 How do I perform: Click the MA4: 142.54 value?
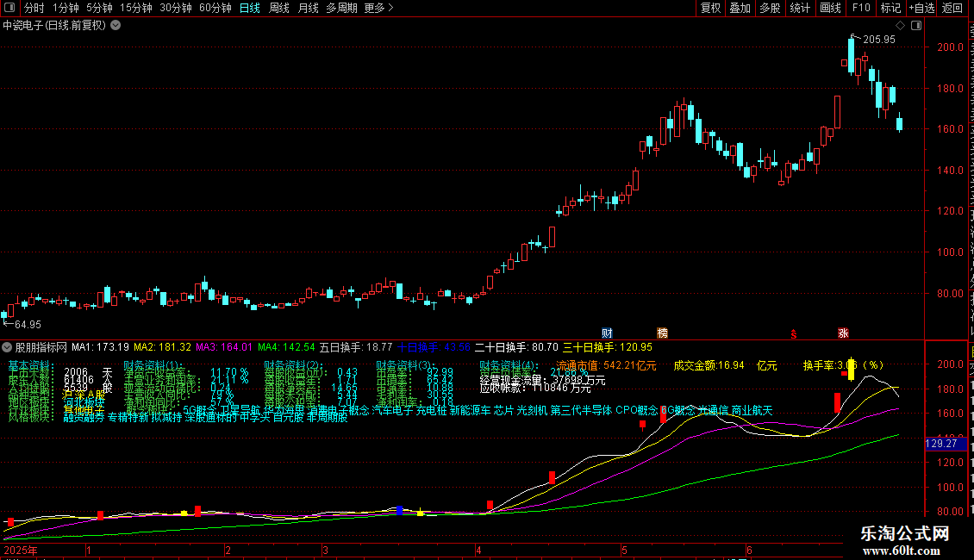pos(286,348)
